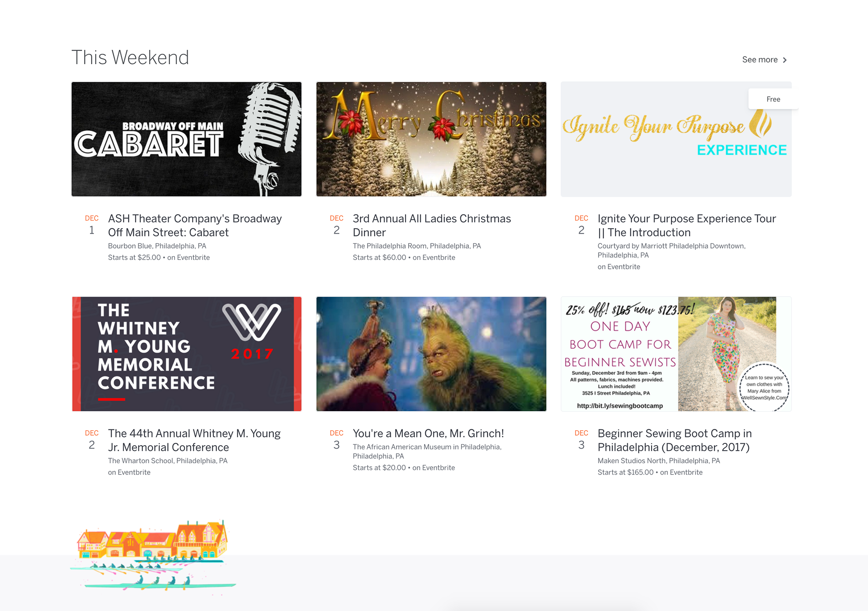
Task: Open 3rd Annual All Ladies Christmas Dinner title
Action: point(431,226)
